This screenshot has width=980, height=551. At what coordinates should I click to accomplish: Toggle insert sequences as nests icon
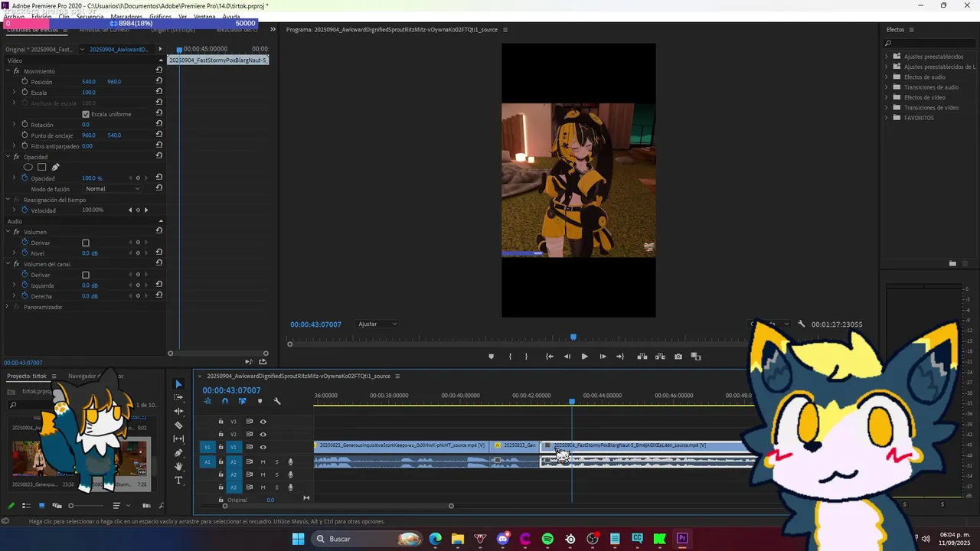pyautogui.click(x=207, y=401)
